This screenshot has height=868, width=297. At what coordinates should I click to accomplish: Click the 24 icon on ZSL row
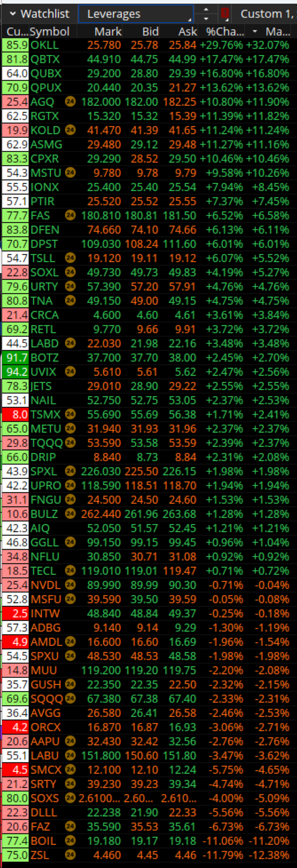point(70,855)
